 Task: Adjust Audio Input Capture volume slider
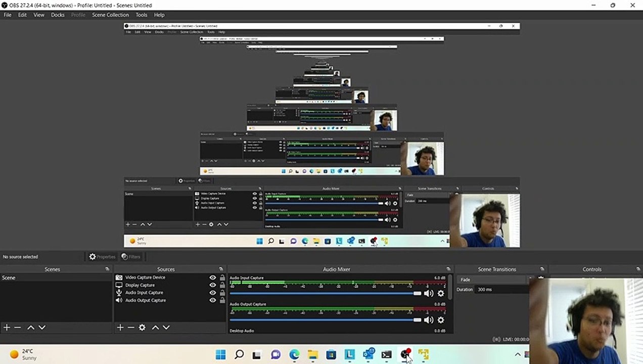[326, 293]
